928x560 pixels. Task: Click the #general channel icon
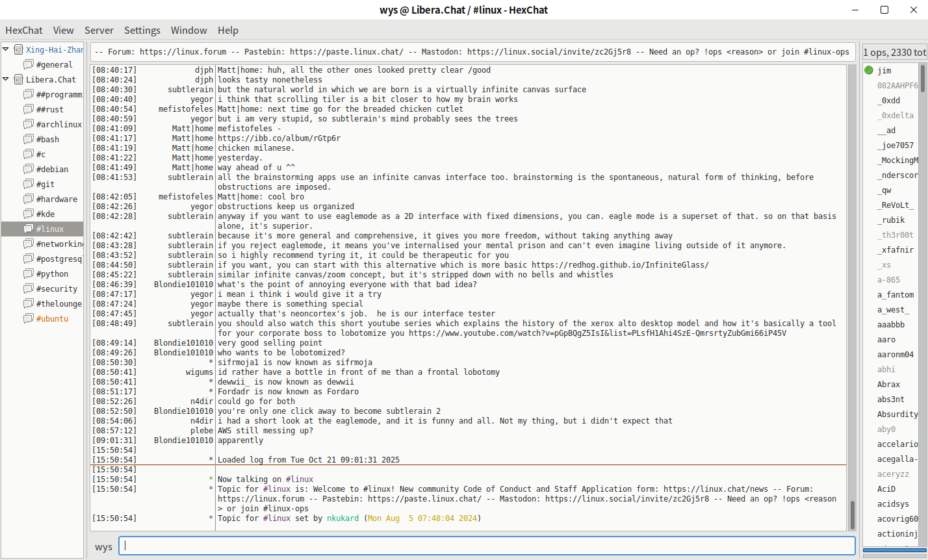(x=29, y=64)
